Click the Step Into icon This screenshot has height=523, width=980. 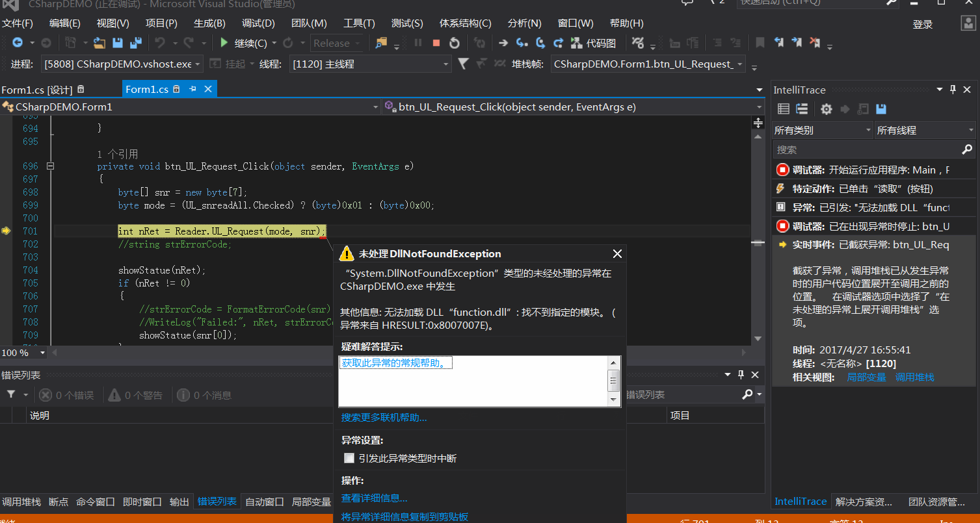click(522, 43)
